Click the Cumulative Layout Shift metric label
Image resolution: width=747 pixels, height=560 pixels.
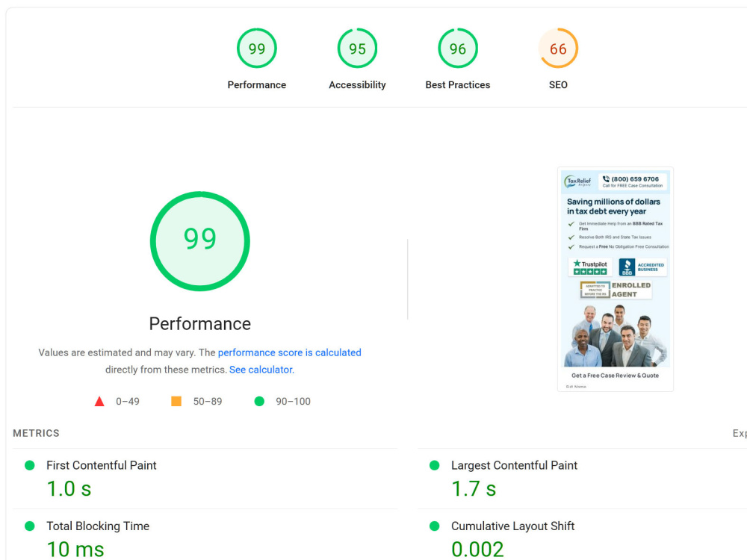[512, 526]
